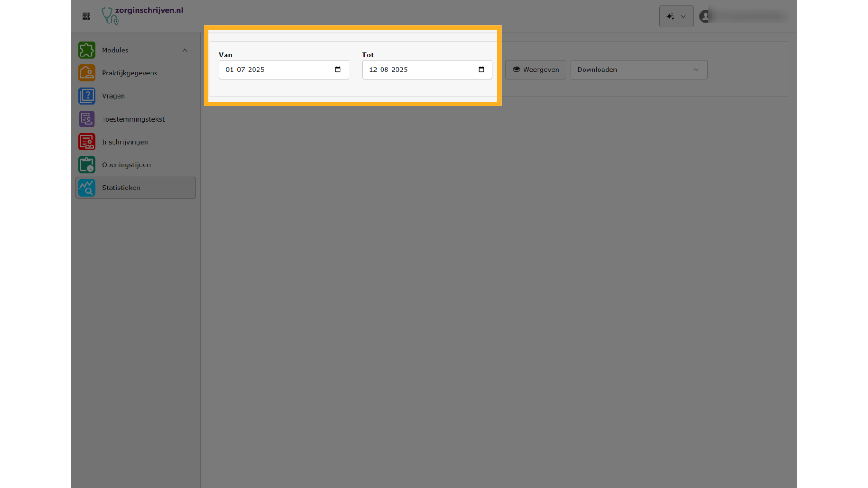The width and height of the screenshot is (868, 488).
Task: Click the zorginschrijven.nl stethoscope logo
Action: point(110,16)
